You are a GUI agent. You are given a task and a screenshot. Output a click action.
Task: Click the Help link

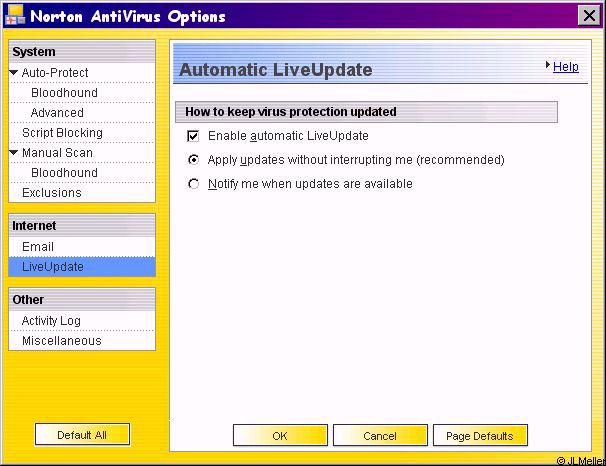pyautogui.click(x=565, y=66)
